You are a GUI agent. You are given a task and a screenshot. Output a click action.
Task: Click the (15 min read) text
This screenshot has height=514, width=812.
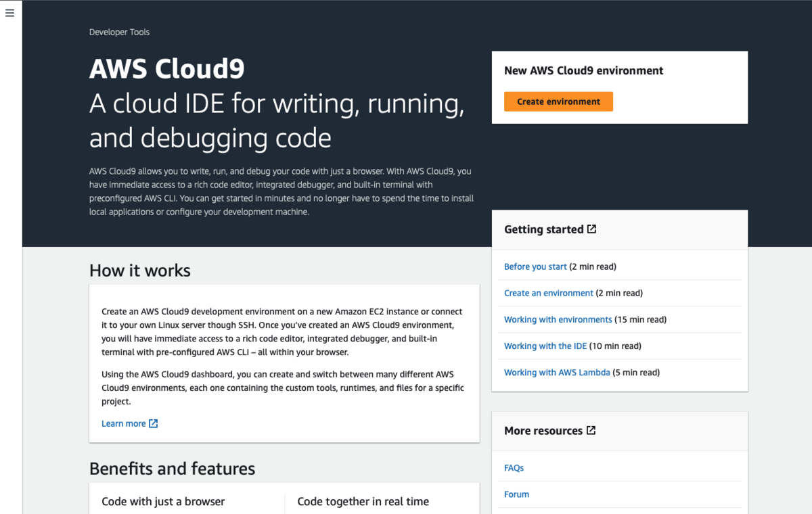tap(641, 319)
